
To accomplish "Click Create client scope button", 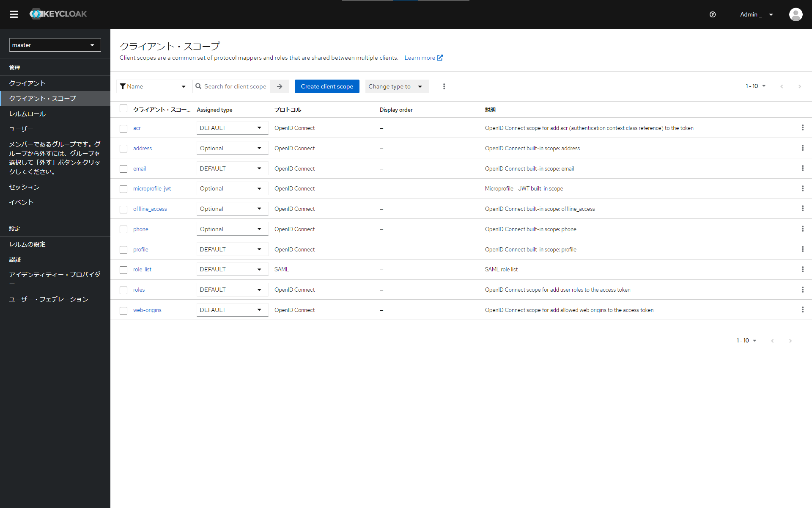I will click(x=326, y=86).
